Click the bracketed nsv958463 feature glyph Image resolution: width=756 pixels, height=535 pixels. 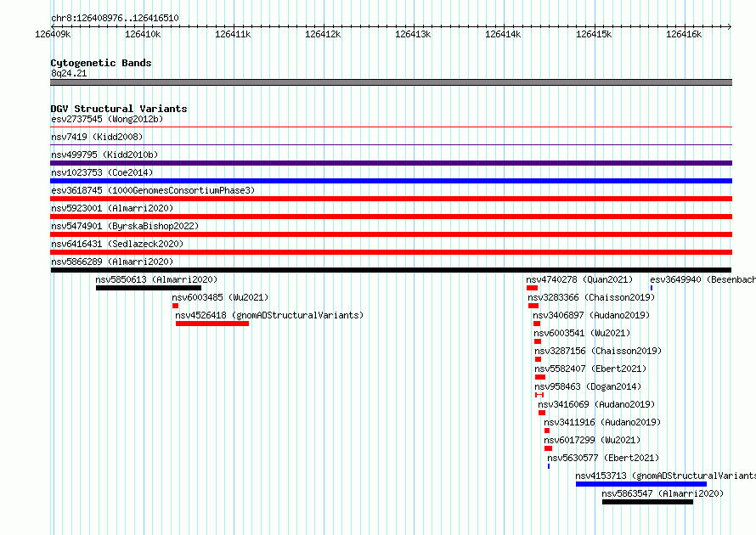[539, 395]
